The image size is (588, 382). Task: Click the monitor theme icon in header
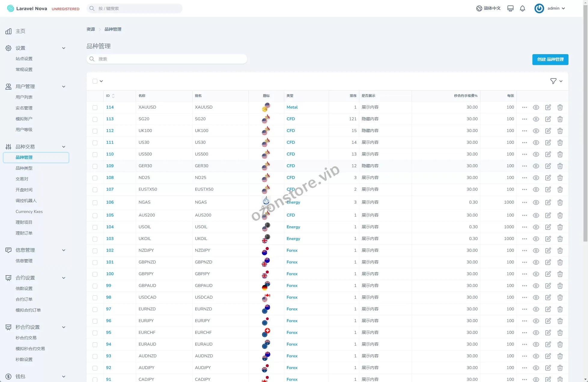[x=510, y=8]
